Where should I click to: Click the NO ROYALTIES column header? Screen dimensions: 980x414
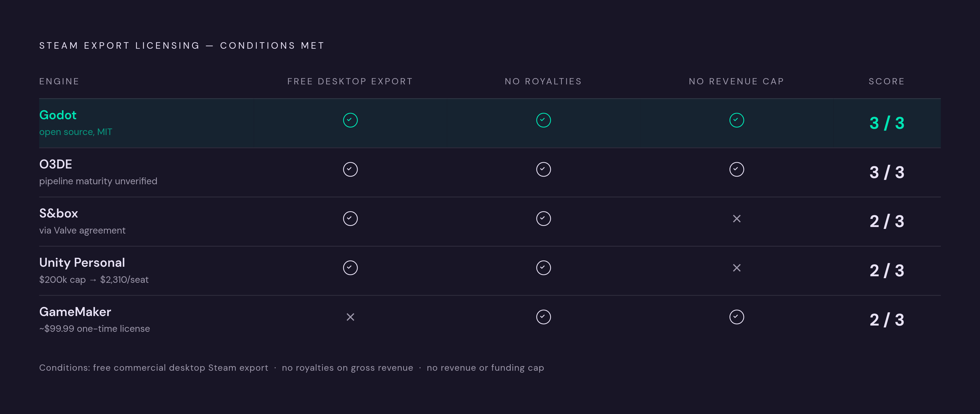(543, 81)
